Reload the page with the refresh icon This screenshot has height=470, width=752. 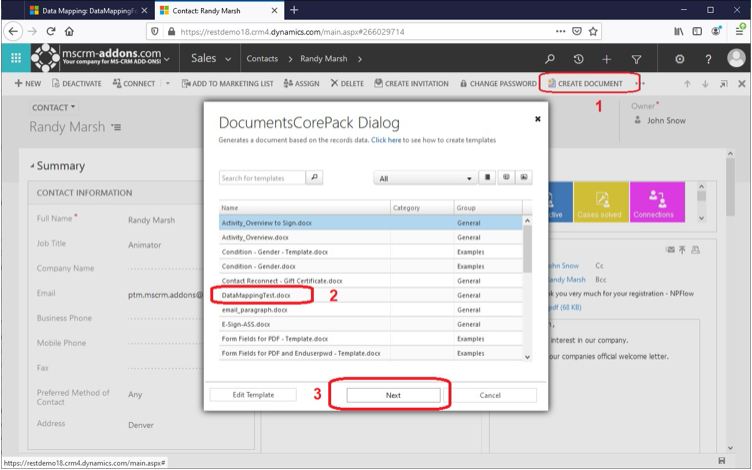click(51, 32)
